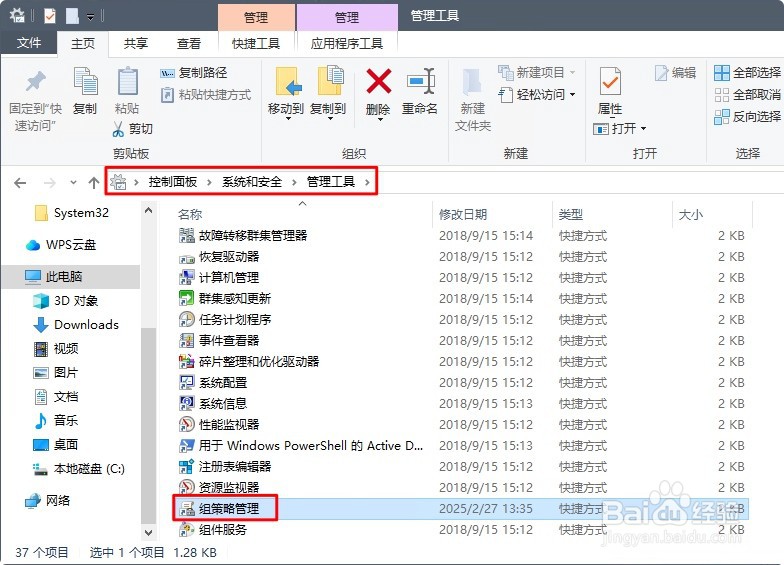
Task: Click 系统和安全 in address breadcrumb
Action: 252,182
